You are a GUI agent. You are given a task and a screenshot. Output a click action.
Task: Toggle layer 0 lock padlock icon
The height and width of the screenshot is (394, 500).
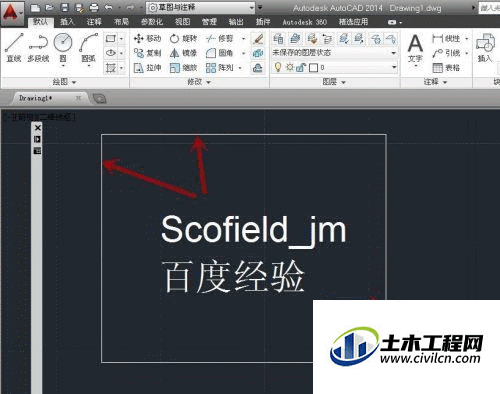click(x=301, y=68)
